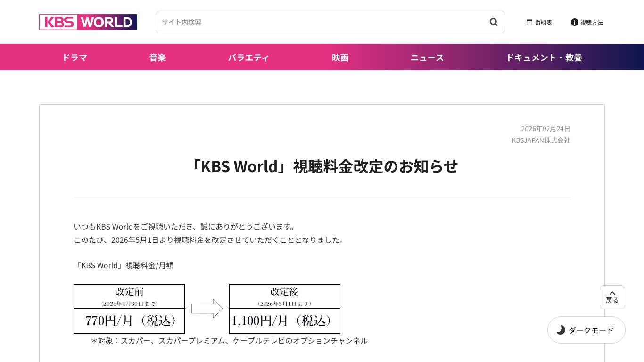The height and width of the screenshot is (362, 644).
Task: Click the calendar icon beside 番組表
Action: (529, 22)
